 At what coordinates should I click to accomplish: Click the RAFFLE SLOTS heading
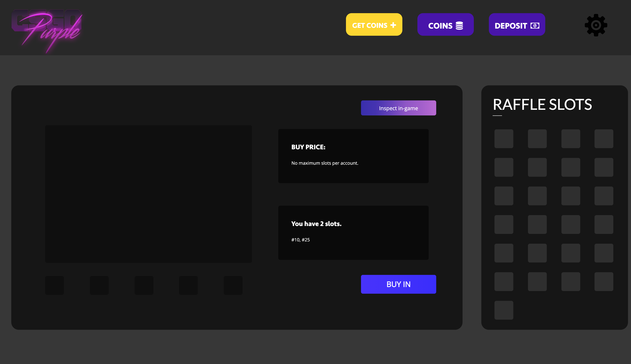pyautogui.click(x=542, y=105)
